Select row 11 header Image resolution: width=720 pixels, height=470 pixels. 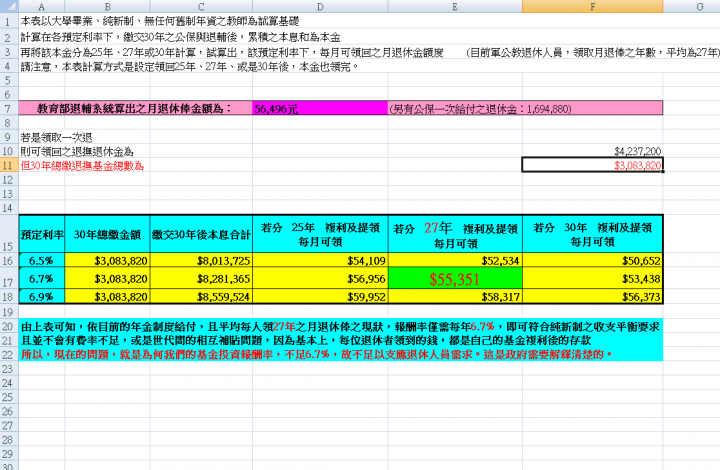9,165
